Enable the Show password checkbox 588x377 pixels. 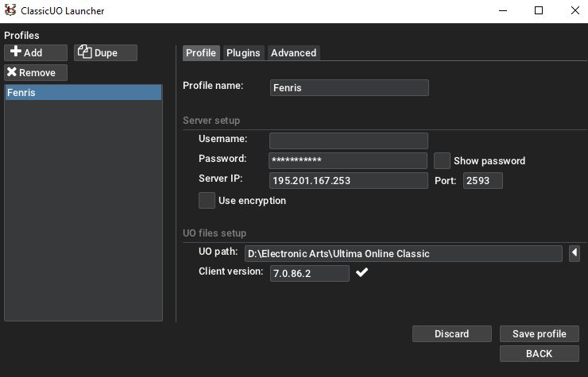pyautogui.click(x=443, y=161)
